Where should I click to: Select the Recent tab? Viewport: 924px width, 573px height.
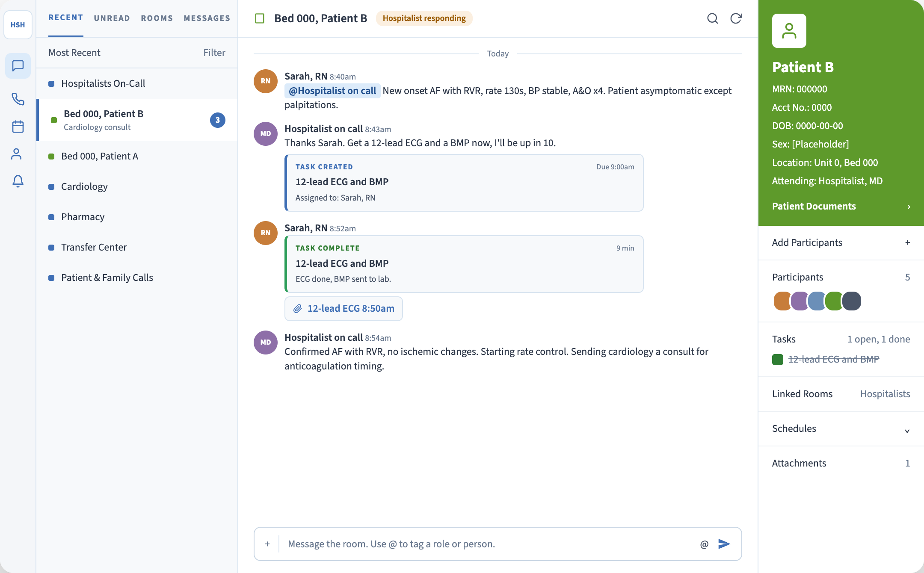pos(66,18)
